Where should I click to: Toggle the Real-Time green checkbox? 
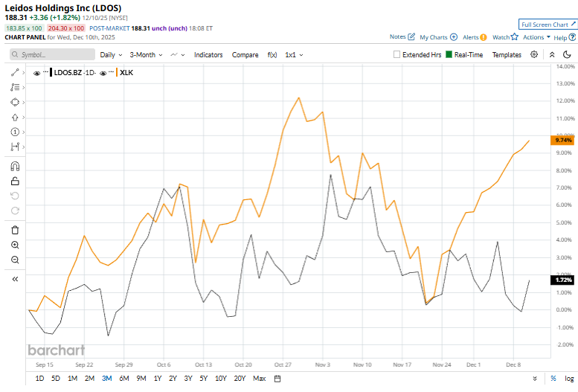point(449,54)
